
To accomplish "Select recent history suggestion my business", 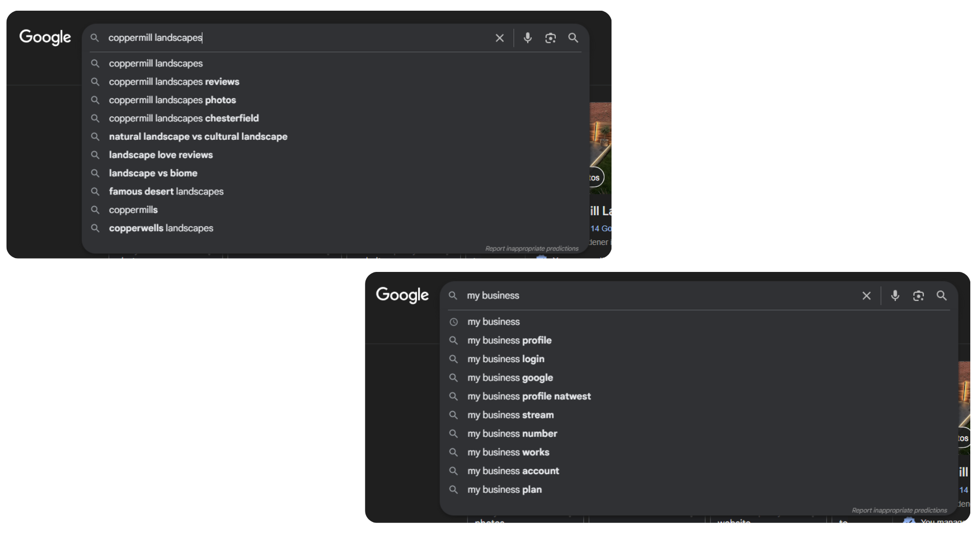I will pos(493,322).
